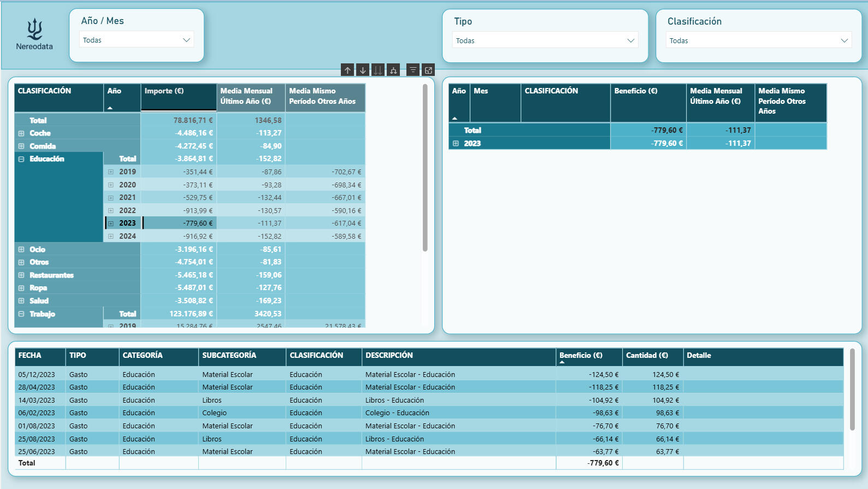
Task: Click the drill up arrow icon
Action: pos(347,70)
